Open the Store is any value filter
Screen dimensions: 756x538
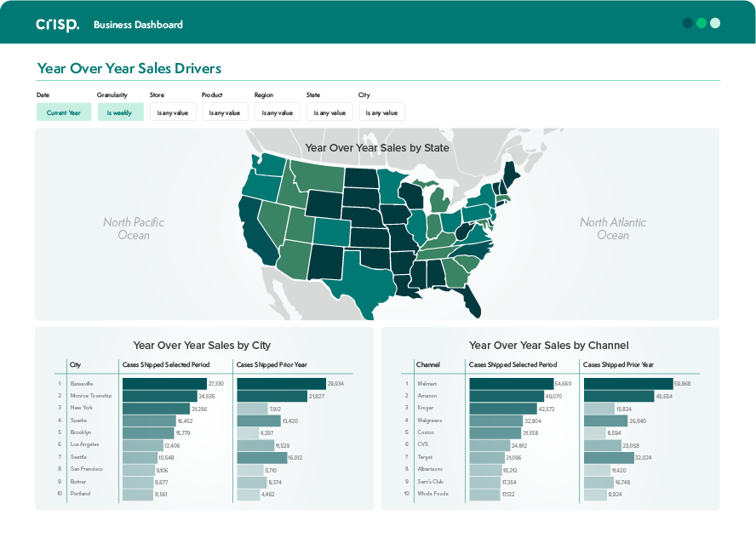coord(173,112)
